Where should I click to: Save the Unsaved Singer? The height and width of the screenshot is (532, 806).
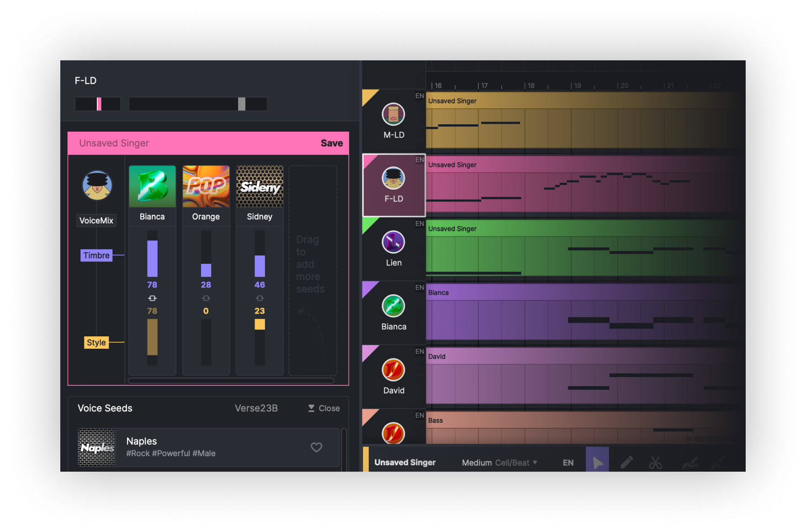tap(332, 143)
